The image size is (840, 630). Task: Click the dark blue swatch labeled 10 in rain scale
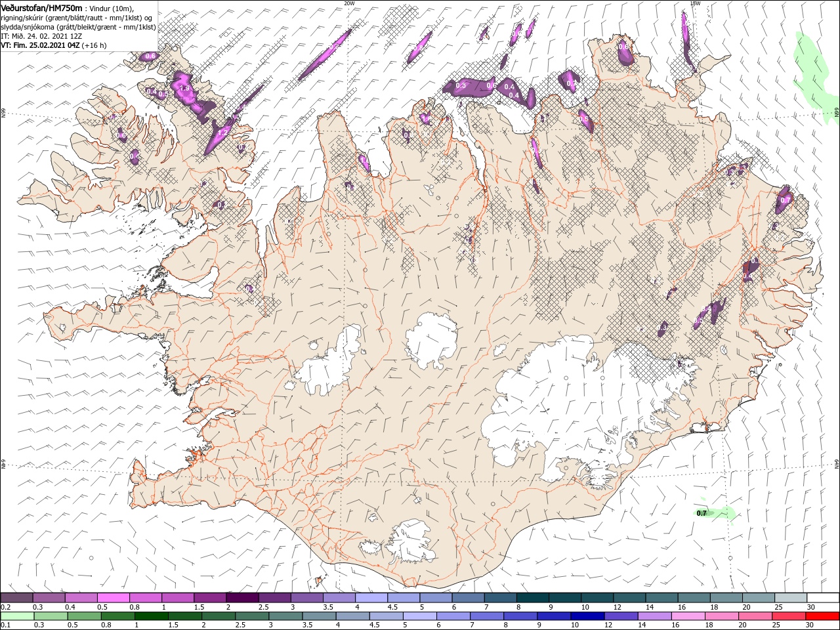pyautogui.click(x=587, y=616)
